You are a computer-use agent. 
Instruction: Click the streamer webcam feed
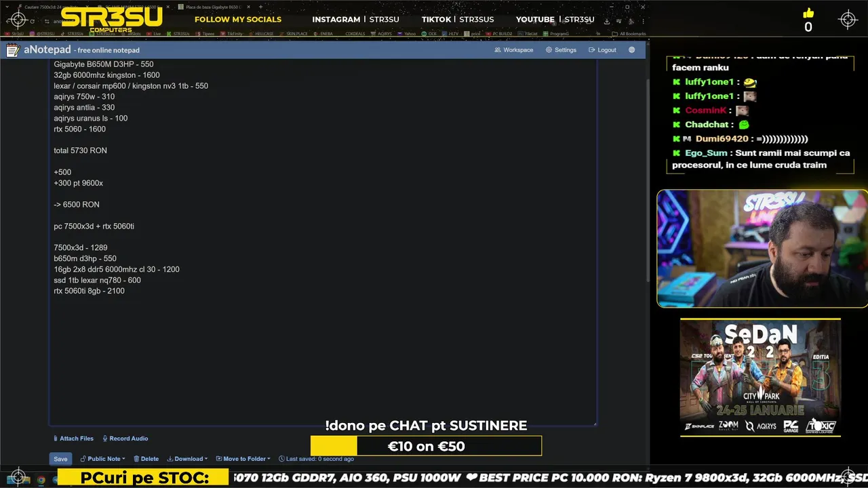coord(762,248)
